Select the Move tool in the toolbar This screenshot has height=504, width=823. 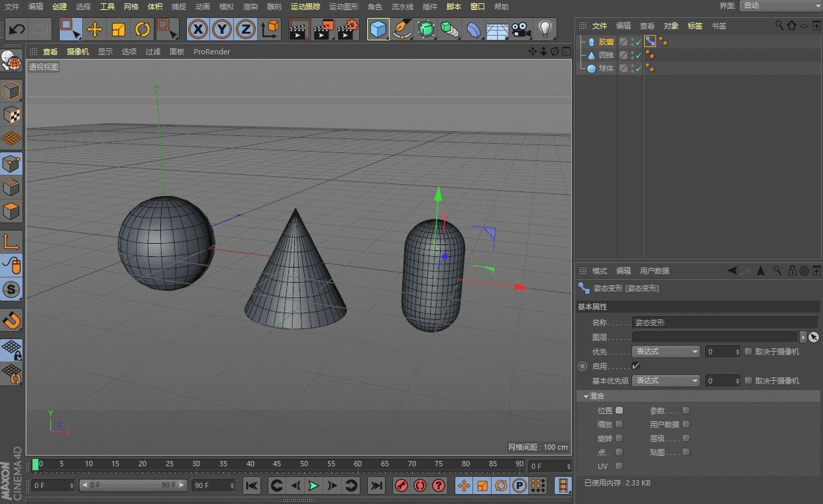click(x=96, y=29)
